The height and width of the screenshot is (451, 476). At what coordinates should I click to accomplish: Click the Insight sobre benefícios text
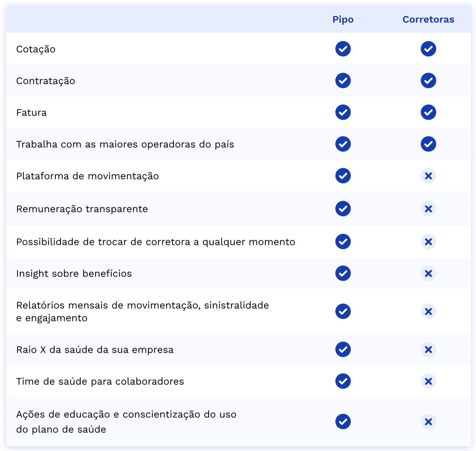74,274
